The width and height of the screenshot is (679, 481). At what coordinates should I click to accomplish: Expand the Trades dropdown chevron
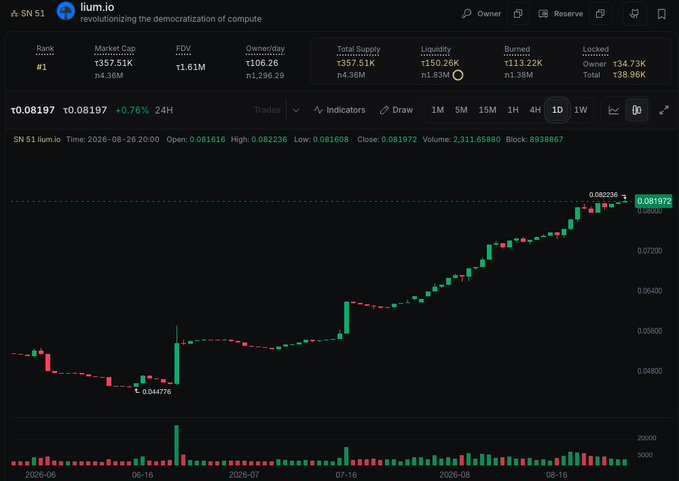pyautogui.click(x=296, y=110)
